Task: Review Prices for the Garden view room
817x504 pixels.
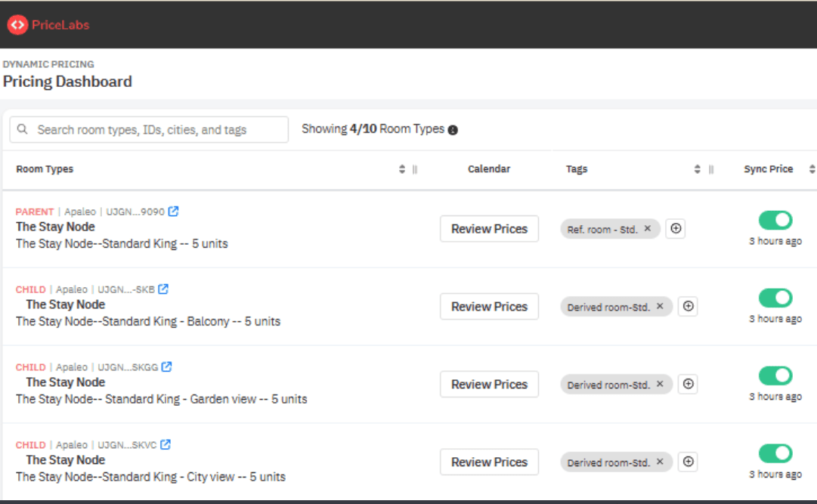Action: (x=489, y=384)
